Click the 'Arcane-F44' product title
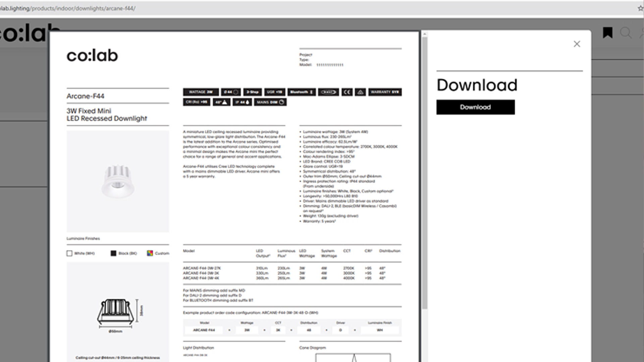The height and width of the screenshot is (362, 644). pos(85,96)
